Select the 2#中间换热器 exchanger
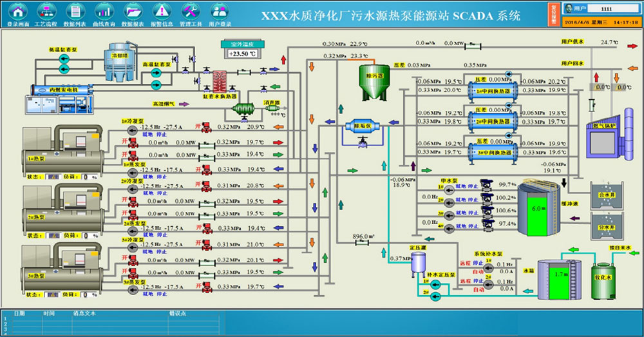The image size is (644, 337). 493,121
